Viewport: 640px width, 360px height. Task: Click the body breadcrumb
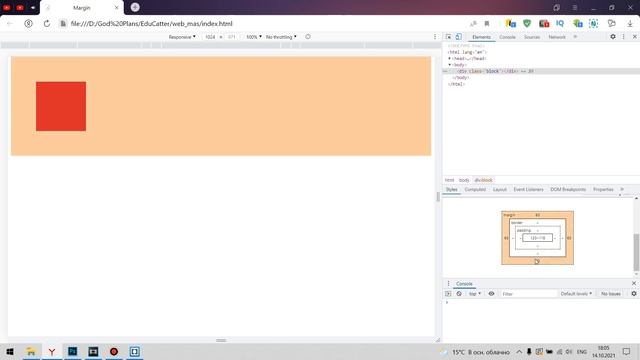(x=464, y=180)
